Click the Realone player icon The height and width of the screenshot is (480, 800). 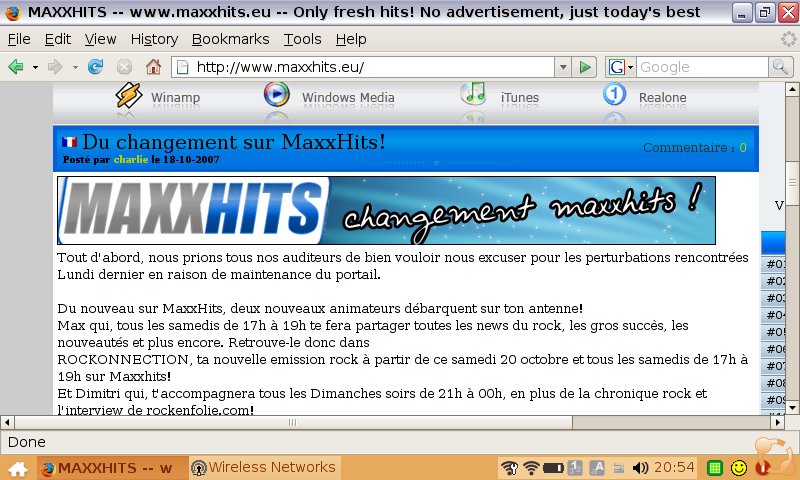pos(614,94)
